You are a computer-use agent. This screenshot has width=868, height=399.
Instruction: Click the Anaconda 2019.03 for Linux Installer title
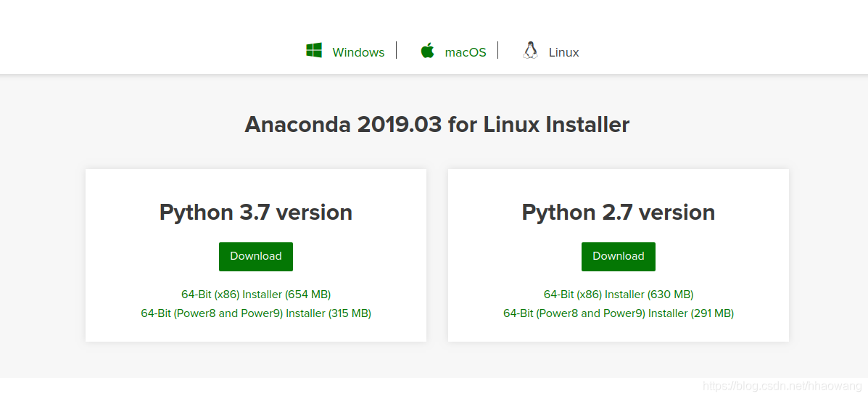[x=437, y=125]
